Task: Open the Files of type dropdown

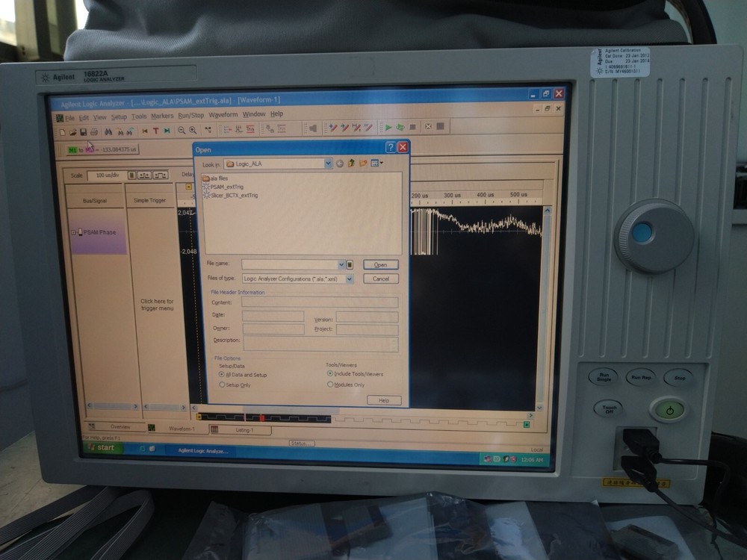Action: click(349, 279)
